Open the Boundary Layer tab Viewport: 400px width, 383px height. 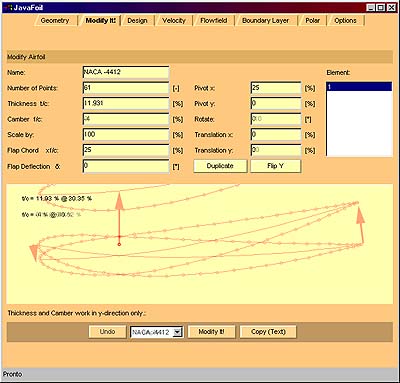point(266,20)
